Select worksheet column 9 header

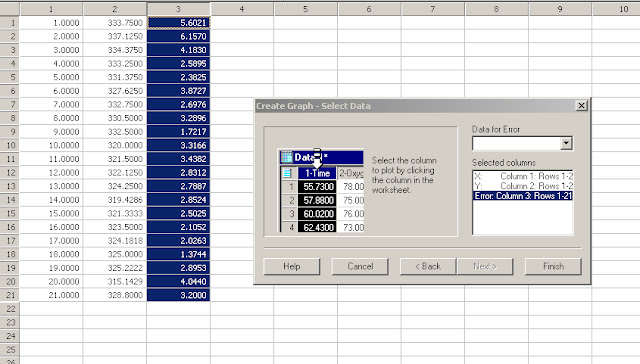pos(560,9)
